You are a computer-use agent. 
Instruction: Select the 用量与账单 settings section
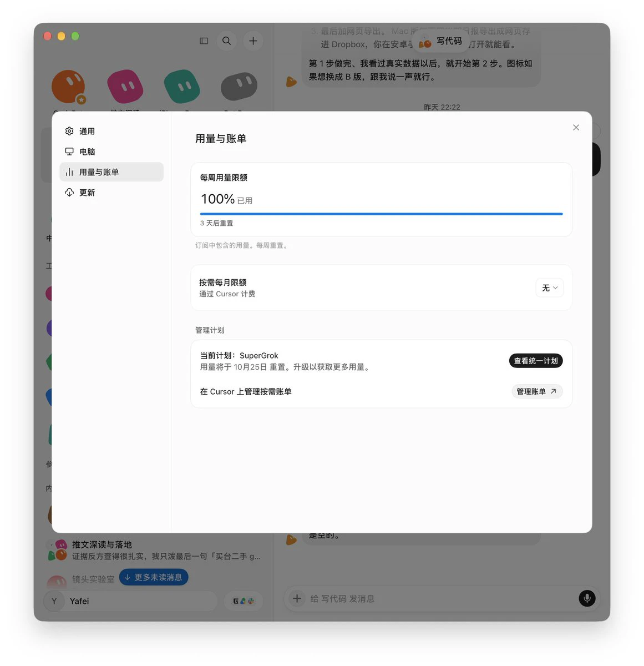click(x=111, y=172)
